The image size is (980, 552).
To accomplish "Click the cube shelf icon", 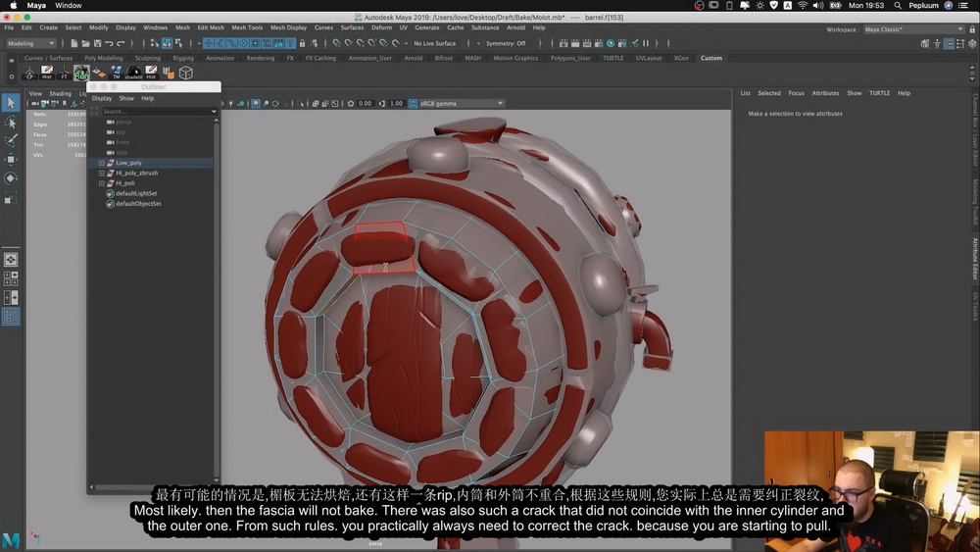I will coord(185,73).
